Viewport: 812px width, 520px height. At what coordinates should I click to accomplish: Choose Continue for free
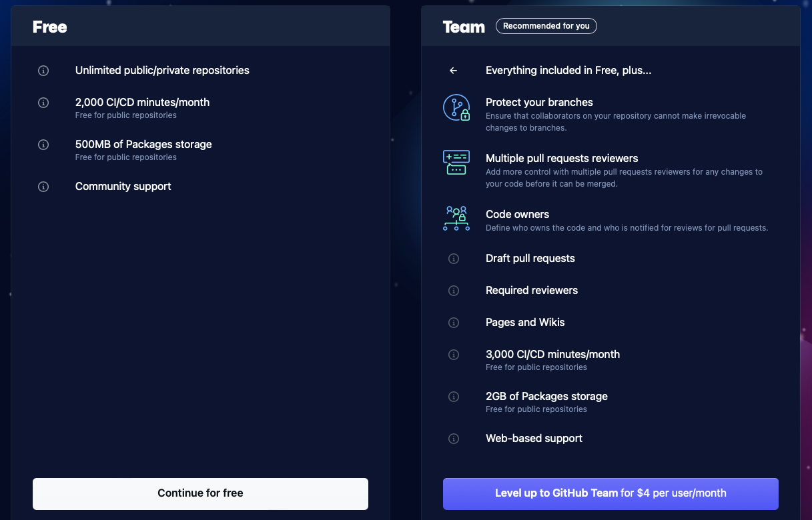tap(200, 494)
